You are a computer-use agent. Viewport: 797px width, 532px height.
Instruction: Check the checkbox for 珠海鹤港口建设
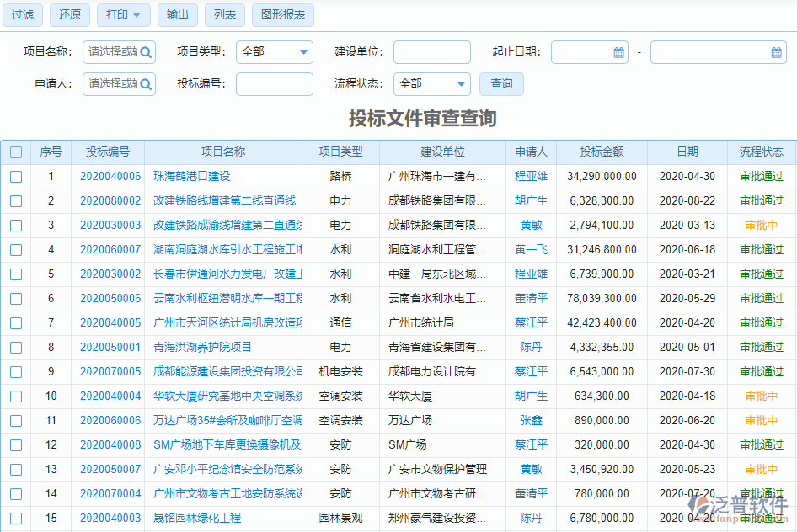[16, 177]
